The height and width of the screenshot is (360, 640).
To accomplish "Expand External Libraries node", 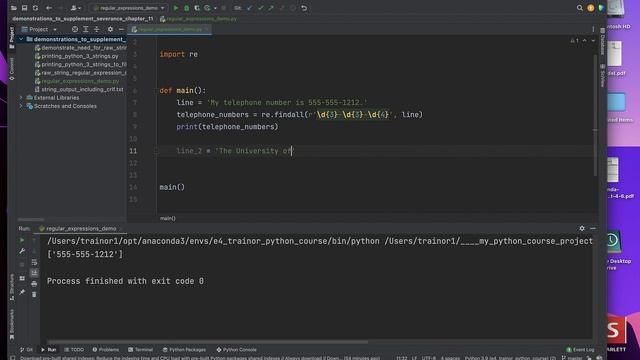I will tap(21, 98).
